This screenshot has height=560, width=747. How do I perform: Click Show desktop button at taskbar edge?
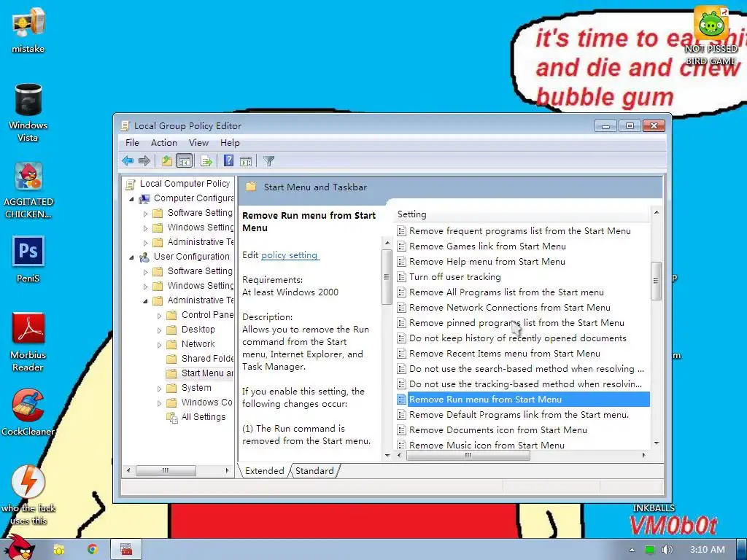[x=742, y=549]
